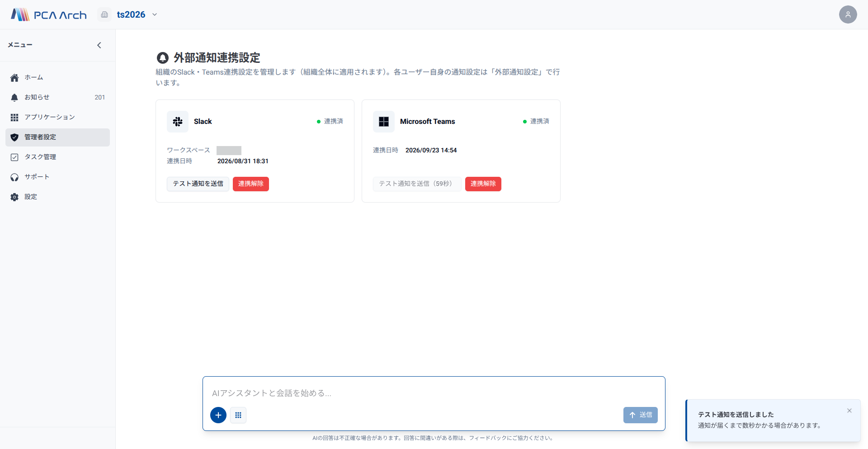This screenshot has width=868, height=449.
Task: Click the Slack logo icon
Action: 178,122
